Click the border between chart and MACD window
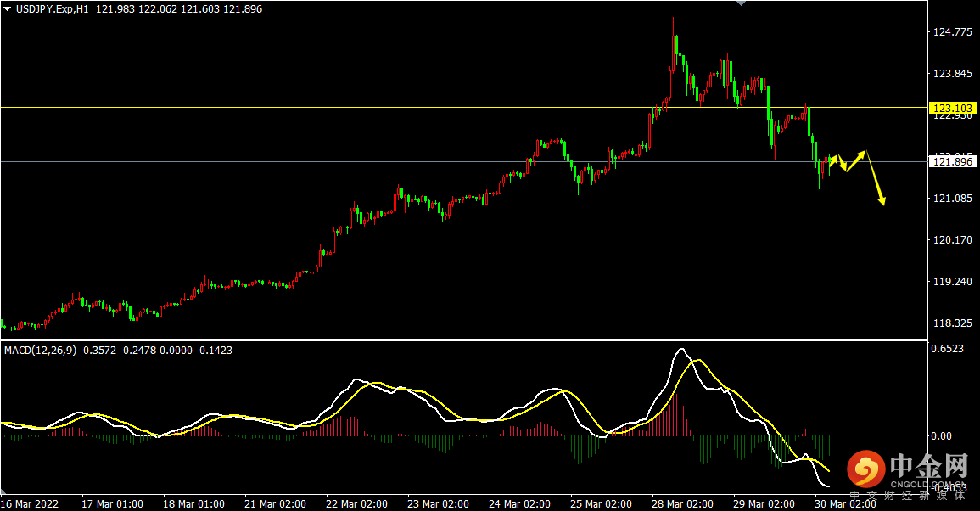This screenshot has width=980, height=511. tap(464, 340)
